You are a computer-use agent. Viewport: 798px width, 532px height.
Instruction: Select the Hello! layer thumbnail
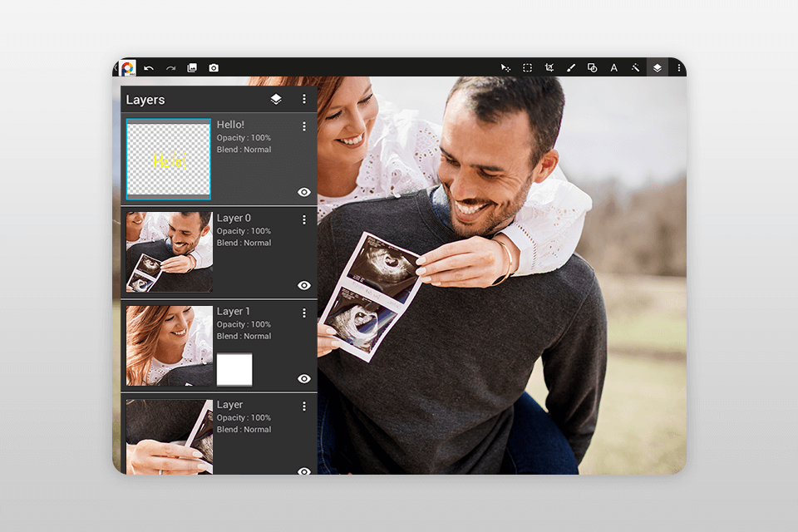click(169, 159)
